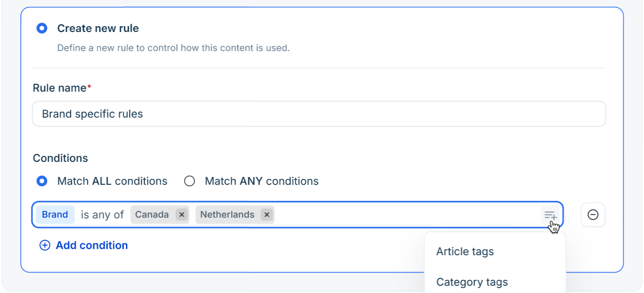Image resolution: width=644 pixels, height=293 pixels.
Task: Click the 'Match ANY conditions' label text
Action: click(x=262, y=181)
